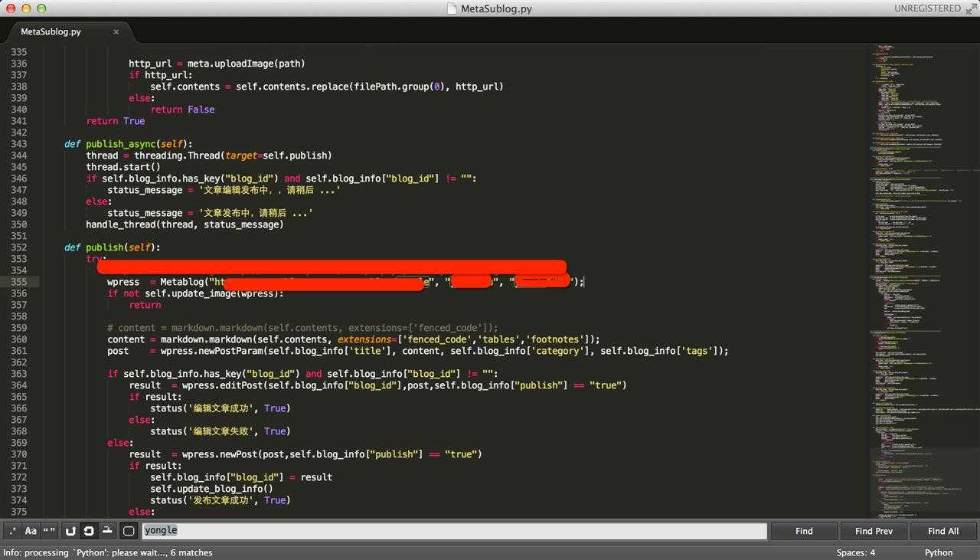The height and width of the screenshot is (560, 980).
Task: Click 'if not self.update_image(wpress):' line
Action: [x=195, y=293]
